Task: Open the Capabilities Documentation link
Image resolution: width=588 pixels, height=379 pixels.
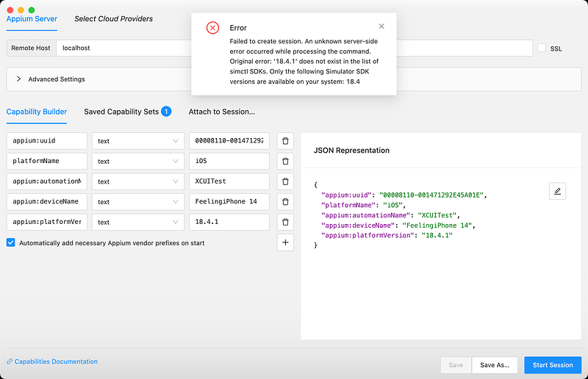Action: pyautogui.click(x=52, y=361)
